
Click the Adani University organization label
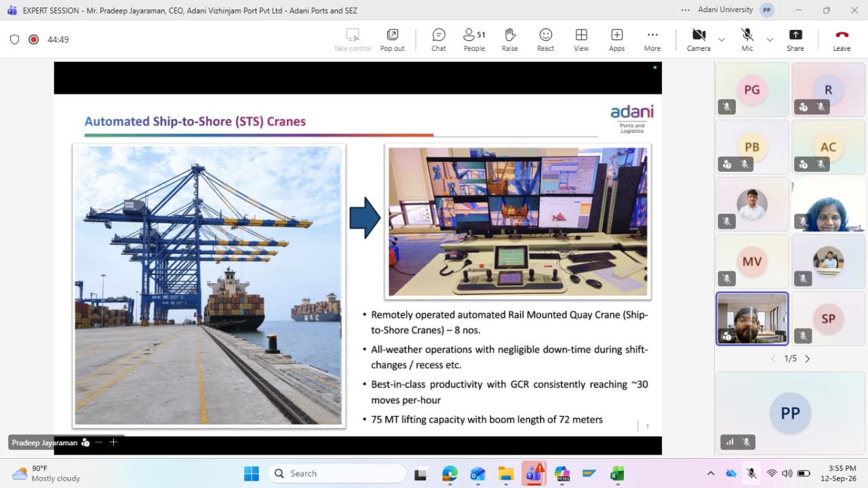726,10
